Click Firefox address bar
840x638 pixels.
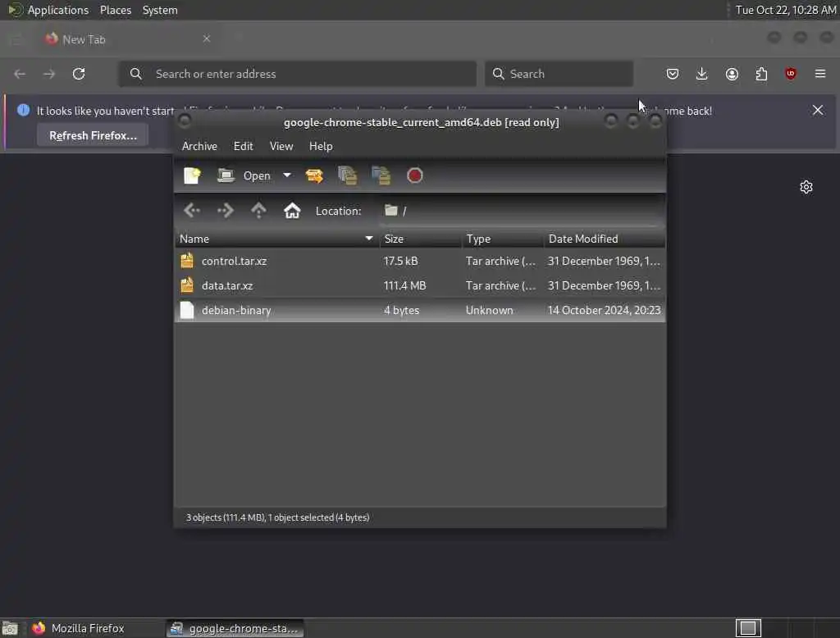click(297, 74)
